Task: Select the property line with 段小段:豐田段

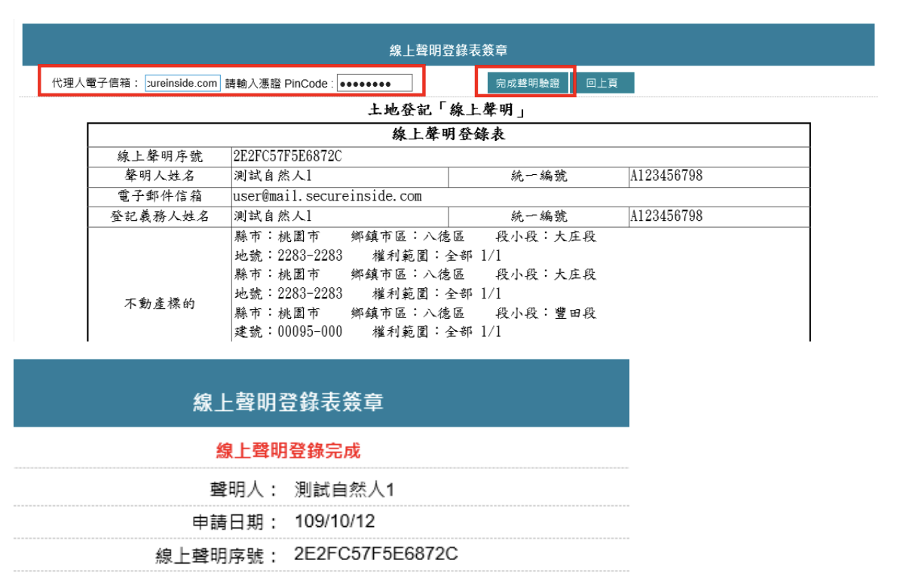Action: 415,313
